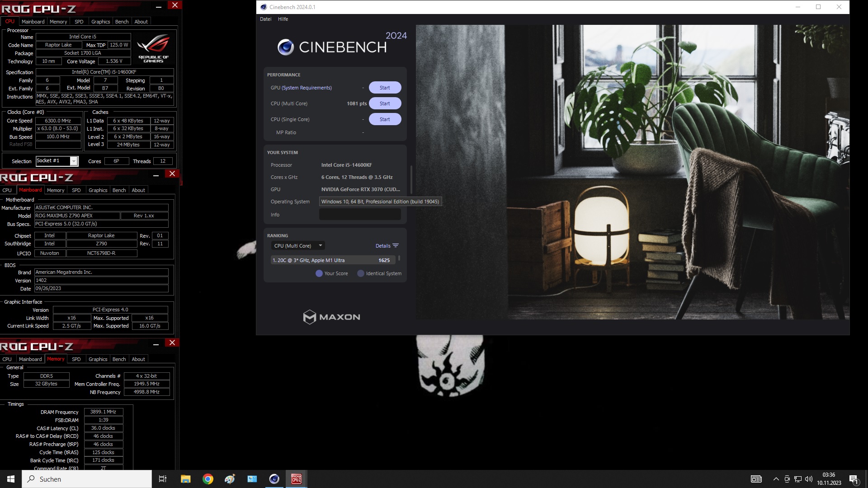Maximize the Cinebench window

(818, 7)
